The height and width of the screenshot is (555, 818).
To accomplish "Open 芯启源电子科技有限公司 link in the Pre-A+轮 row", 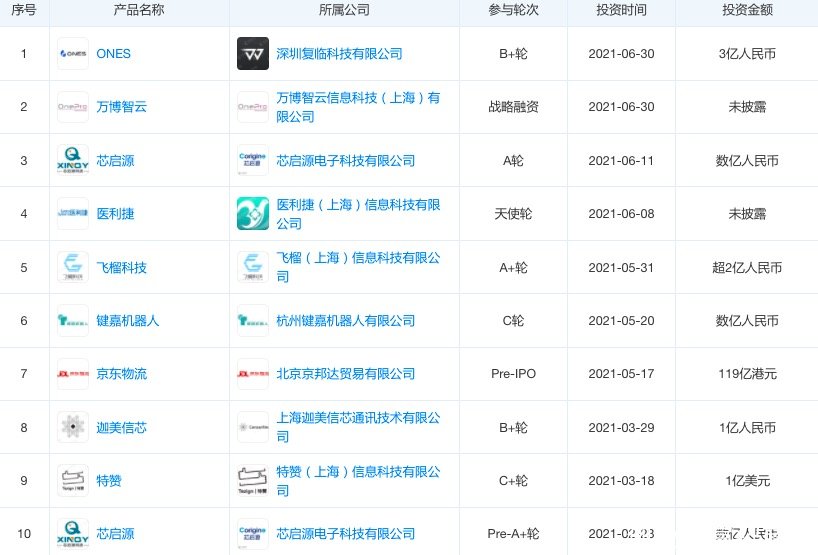I will click(x=346, y=534).
